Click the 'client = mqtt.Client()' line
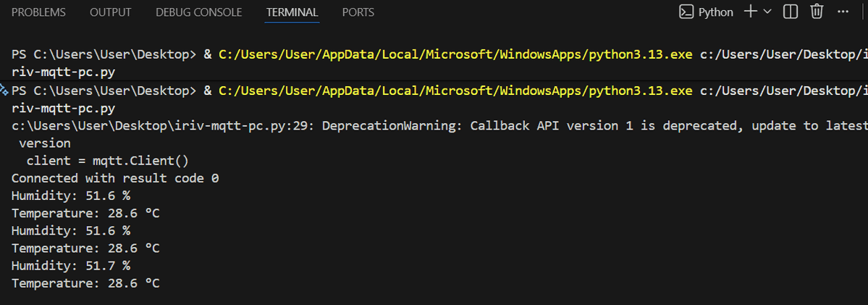The image size is (868, 305). pyautogui.click(x=107, y=161)
